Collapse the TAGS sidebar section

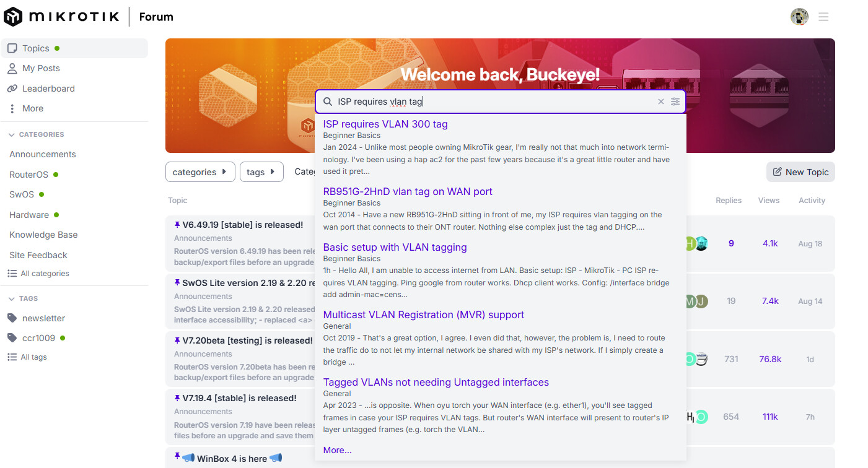point(23,298)
